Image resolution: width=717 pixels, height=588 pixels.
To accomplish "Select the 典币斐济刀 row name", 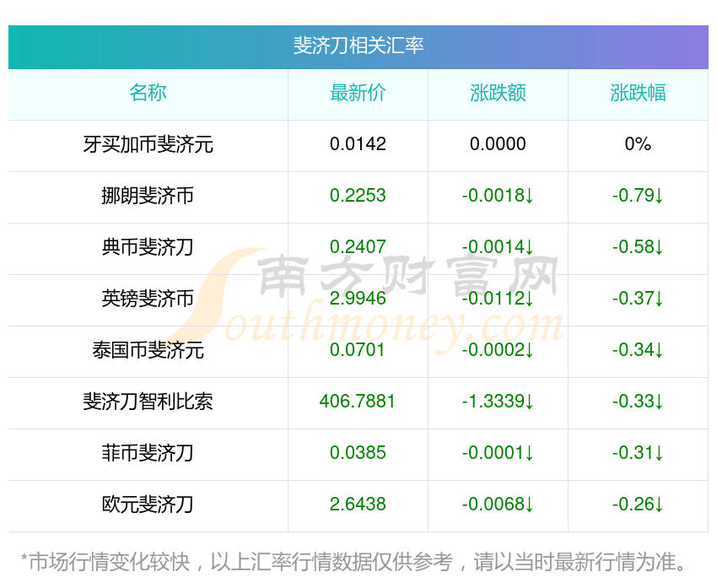I will [148, 247].
